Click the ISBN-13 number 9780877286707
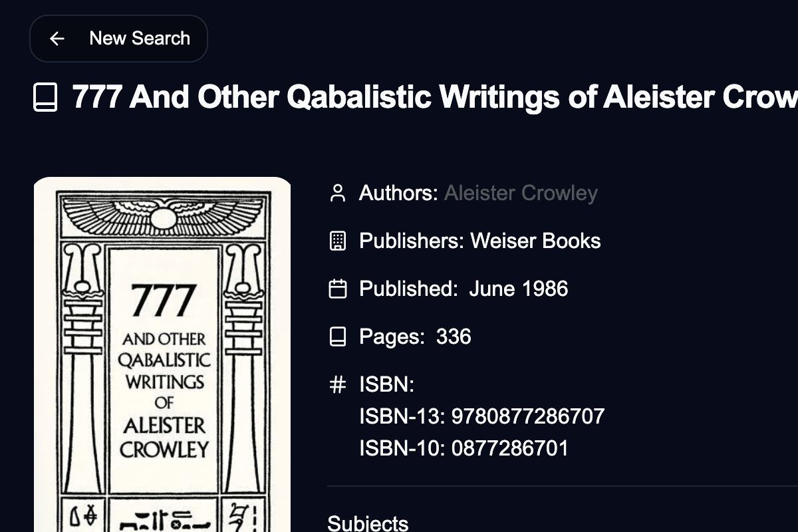The image size is (798, 532). tap(528, 416)
